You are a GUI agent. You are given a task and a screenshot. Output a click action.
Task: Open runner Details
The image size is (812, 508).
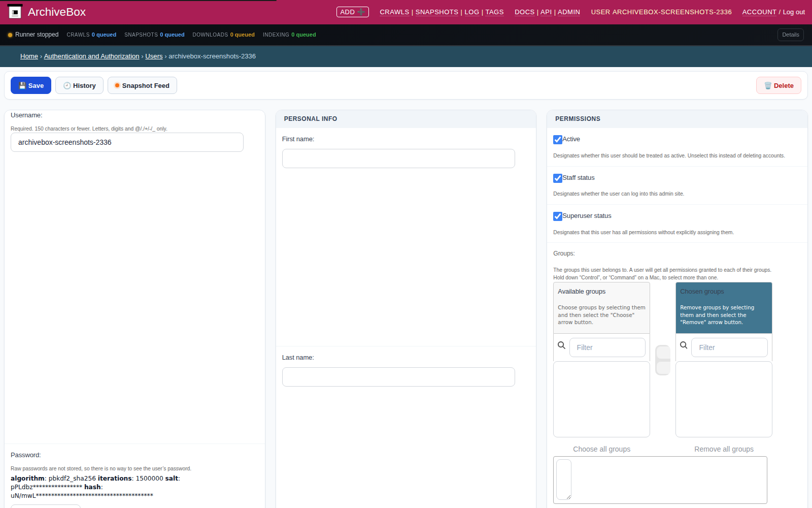(x=790, y=35)
